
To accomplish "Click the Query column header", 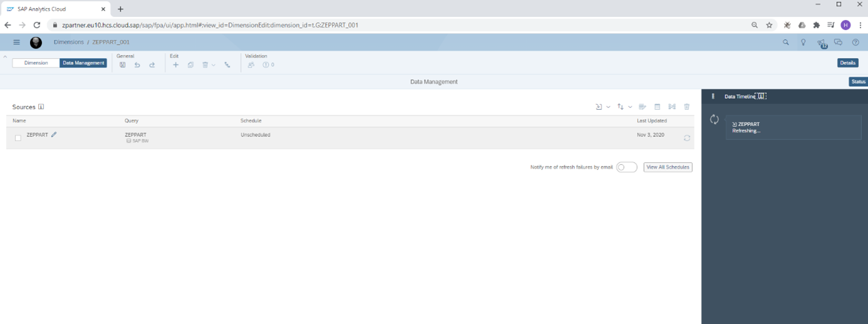I will click(x=132, y=120).
